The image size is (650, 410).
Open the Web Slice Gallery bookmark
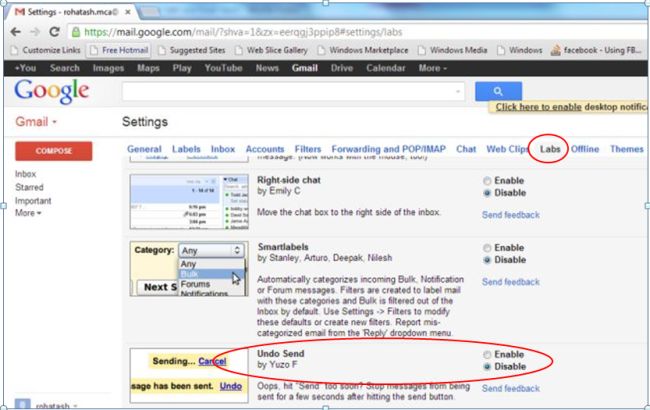click(272, 50)
